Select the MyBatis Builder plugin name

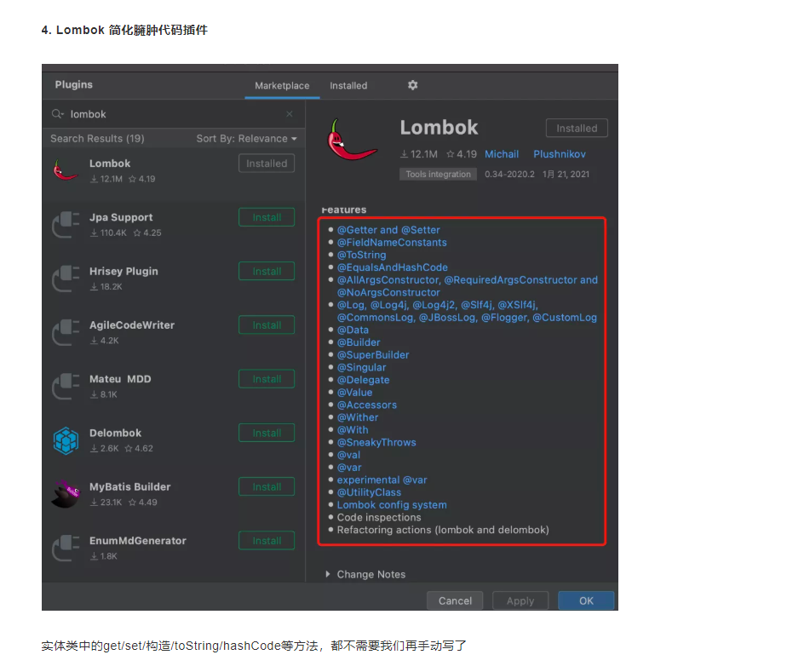pos(130,487)
